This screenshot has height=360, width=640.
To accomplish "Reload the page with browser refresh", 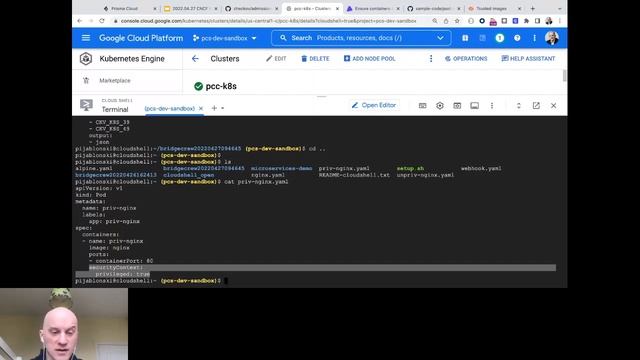I will click(x=102, y=21).
